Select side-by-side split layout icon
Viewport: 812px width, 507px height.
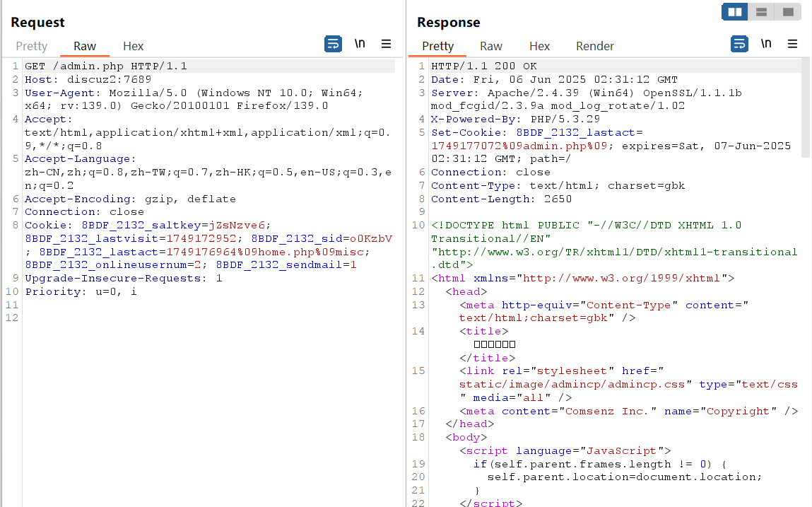click(735, 12)
